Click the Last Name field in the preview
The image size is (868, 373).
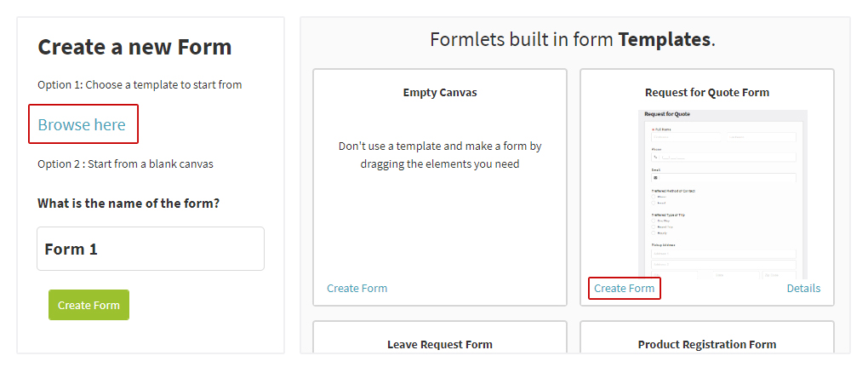(x=761, y=137)
